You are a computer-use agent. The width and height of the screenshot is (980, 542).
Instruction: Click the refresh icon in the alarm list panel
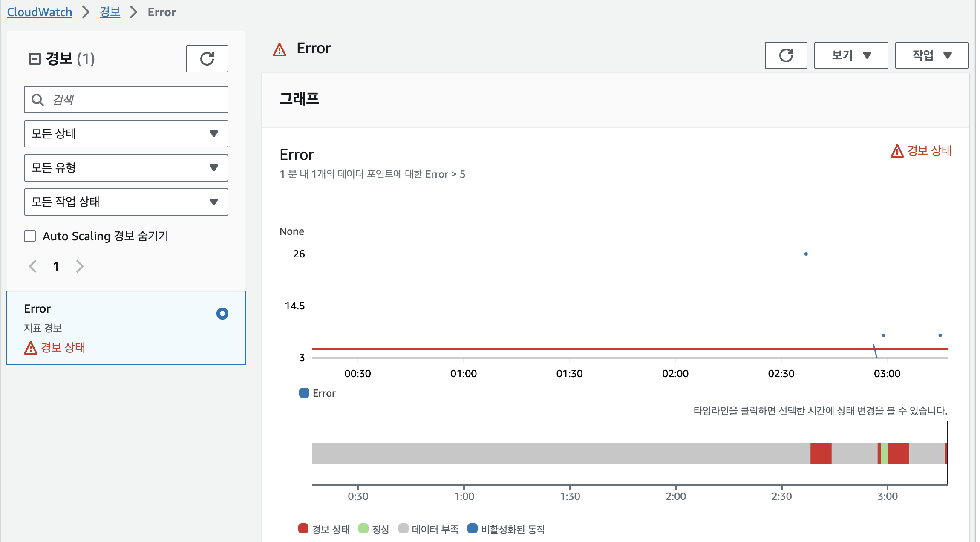tap(207, 58)
